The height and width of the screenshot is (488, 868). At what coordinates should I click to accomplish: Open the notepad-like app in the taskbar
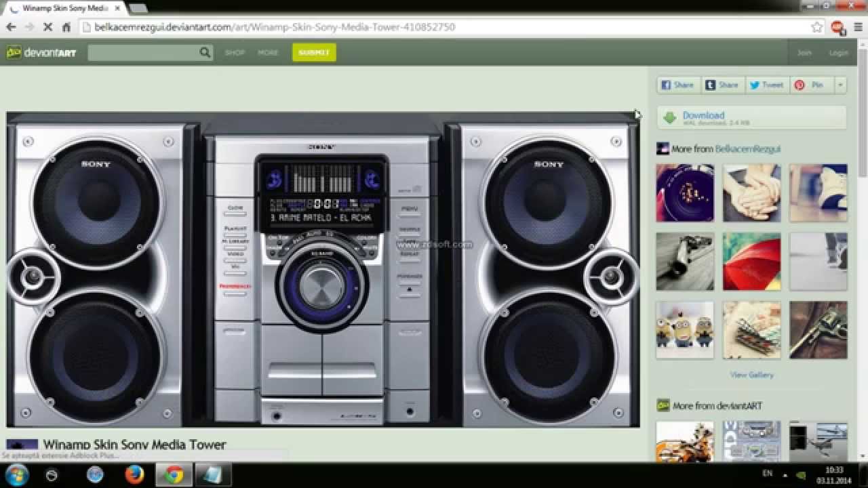pos(212,475)
